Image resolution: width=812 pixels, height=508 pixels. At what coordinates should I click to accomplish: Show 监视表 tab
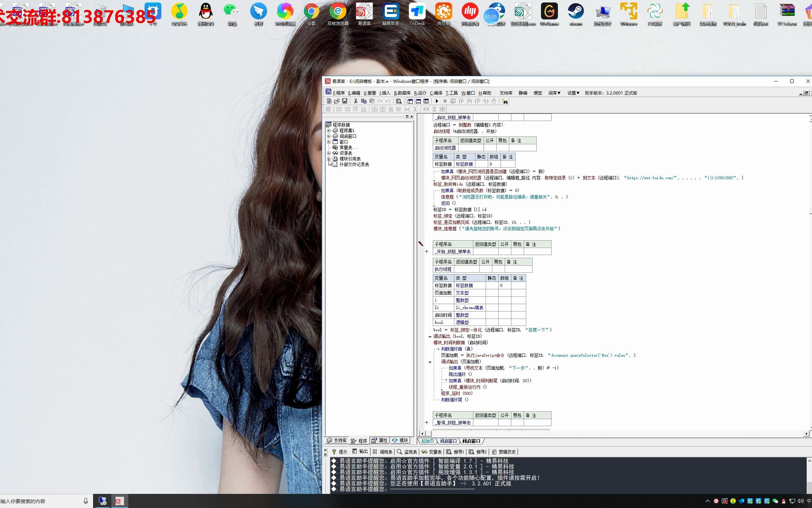tap(407, 452)
